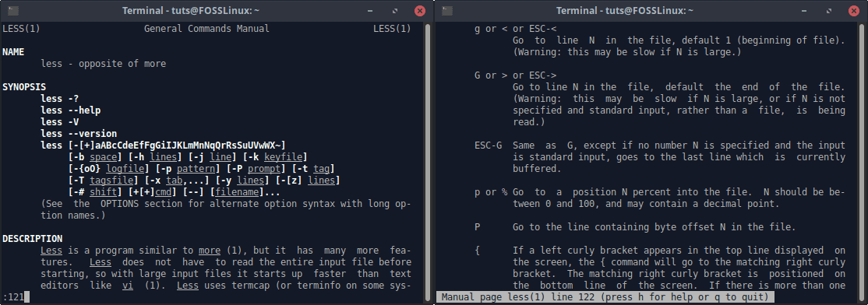The width and height of the screenshot is (868, 305).
Task: Maximize the right terminal window
Action: point(828,10)
